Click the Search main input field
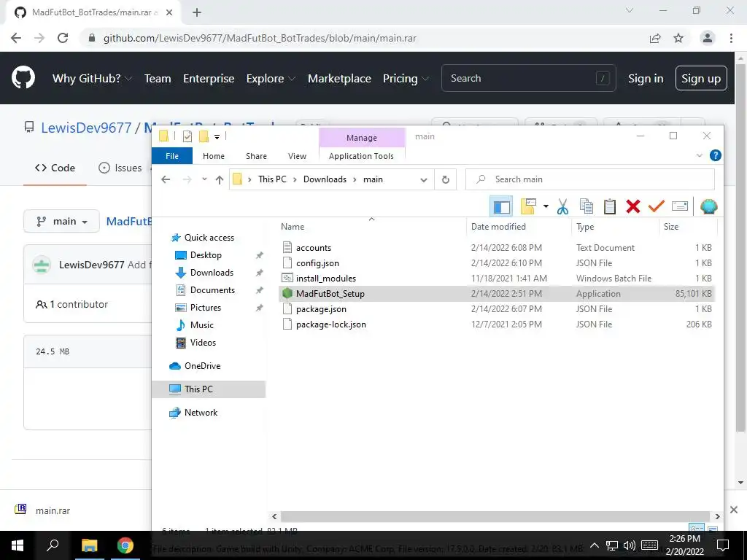Viewport: 747px width, 560px height. pyautogui.click(x=590, y=179)
